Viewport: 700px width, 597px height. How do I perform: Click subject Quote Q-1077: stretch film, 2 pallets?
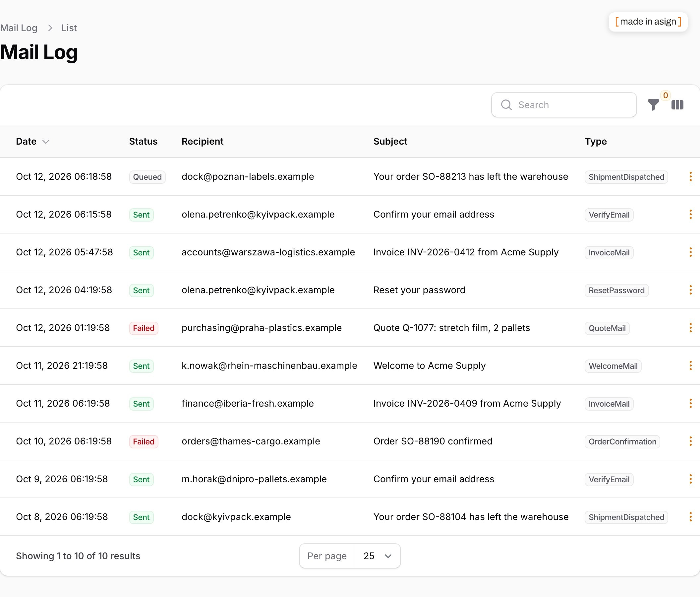coord(452,328)
